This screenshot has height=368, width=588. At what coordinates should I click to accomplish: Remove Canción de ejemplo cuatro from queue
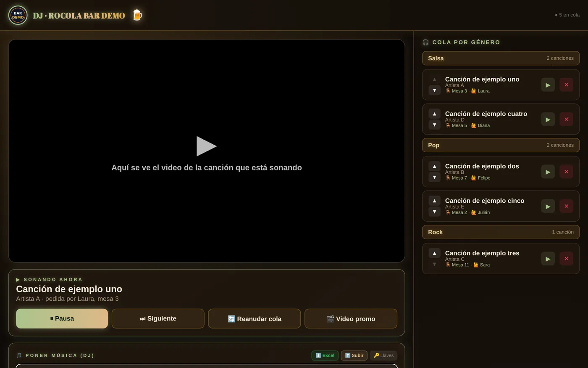coord(566,119)
